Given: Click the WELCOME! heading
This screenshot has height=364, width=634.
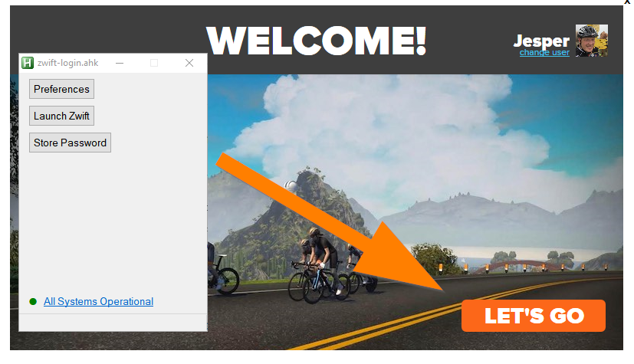Looking at the screenshot, I should click(x=316, y=41).
